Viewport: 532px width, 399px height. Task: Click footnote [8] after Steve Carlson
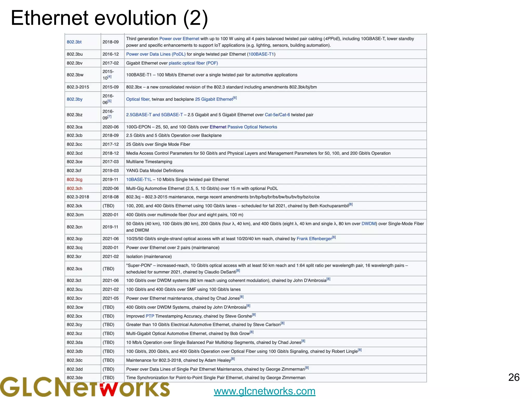(283, 323)
